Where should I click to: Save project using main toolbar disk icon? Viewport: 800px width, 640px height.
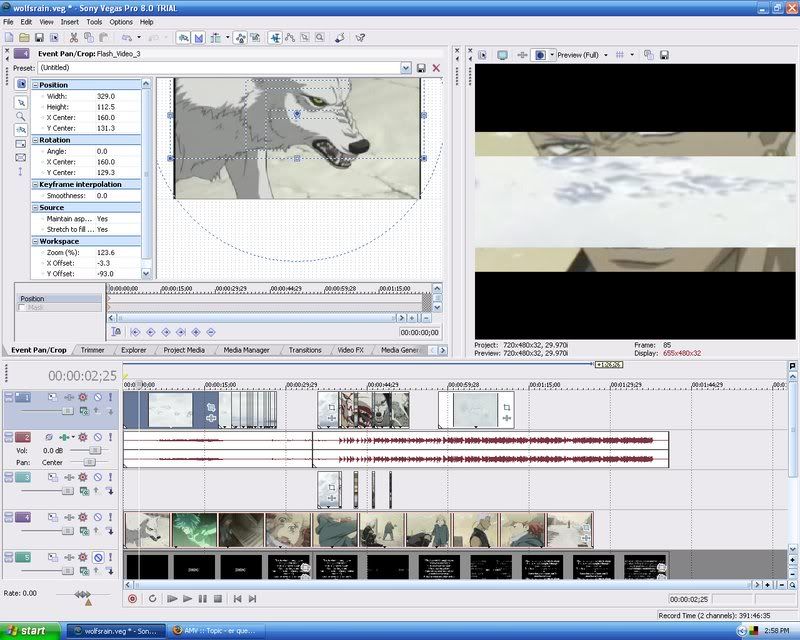[39, 37]
